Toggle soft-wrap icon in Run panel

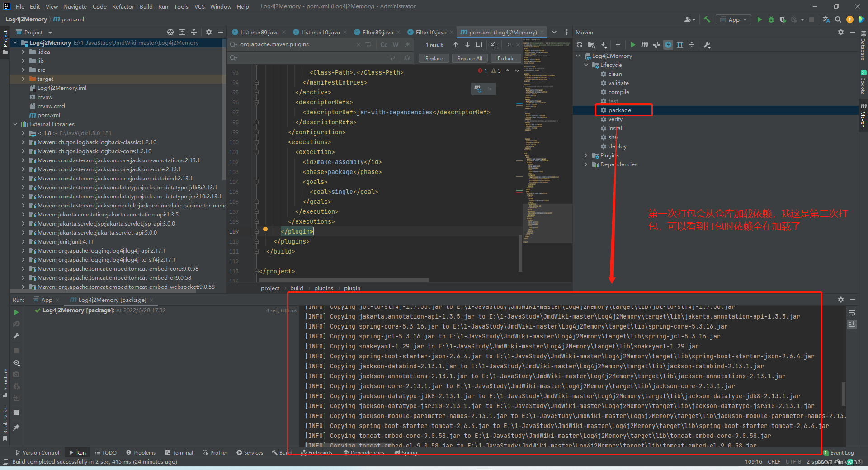click(852, 313)
